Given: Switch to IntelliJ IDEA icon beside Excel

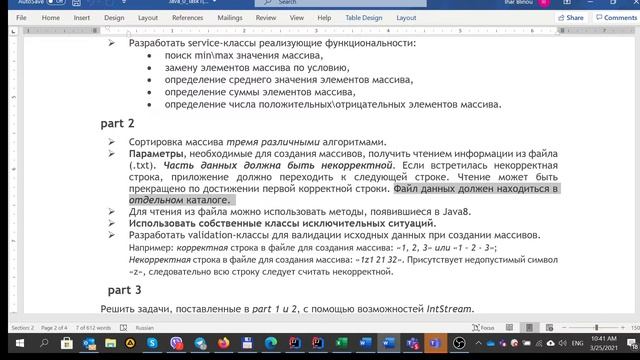Looking at the screenshot, I should [x=318, y=343].
